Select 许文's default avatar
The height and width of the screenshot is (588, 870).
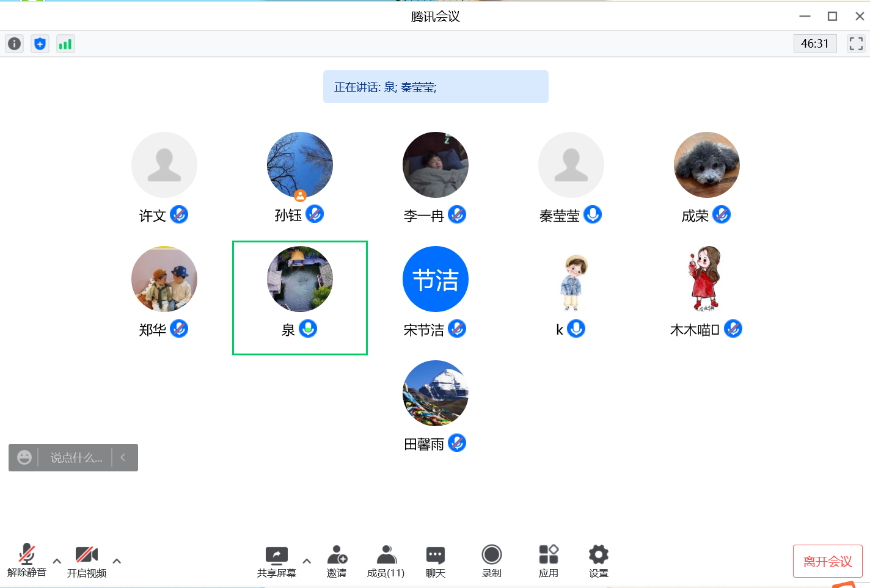click(x=164, y=165)
